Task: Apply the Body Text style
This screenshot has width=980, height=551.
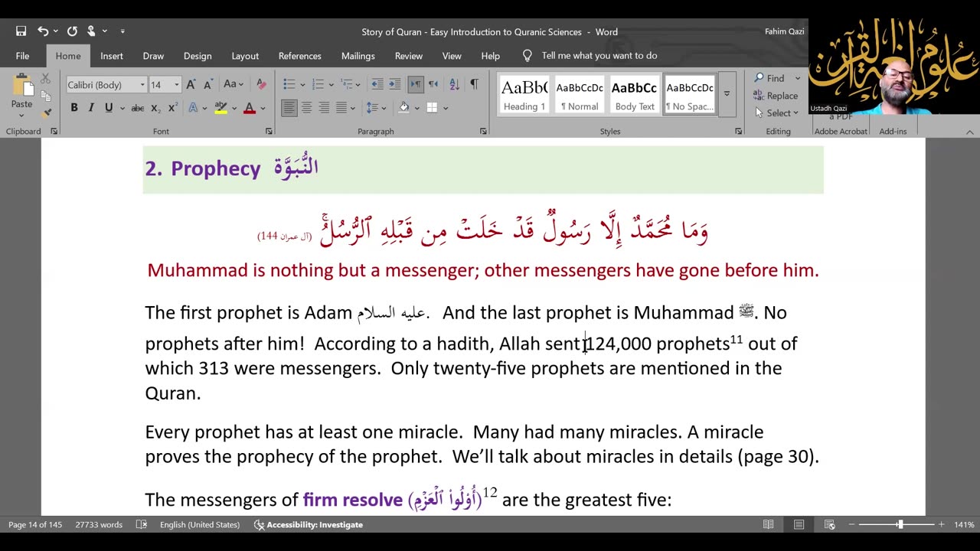Action: [x=635, y=94]
